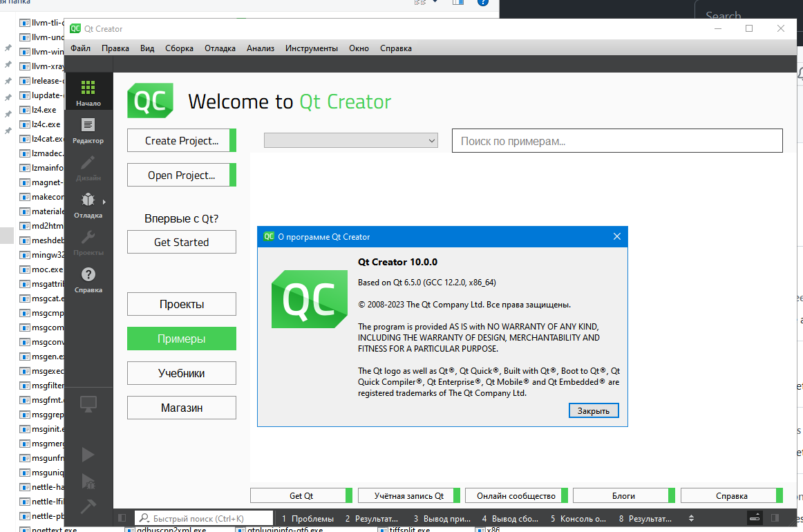The image size is (803, 532).
Task: Click the Start Debugging play-with-bug icon
Action: 88,481
